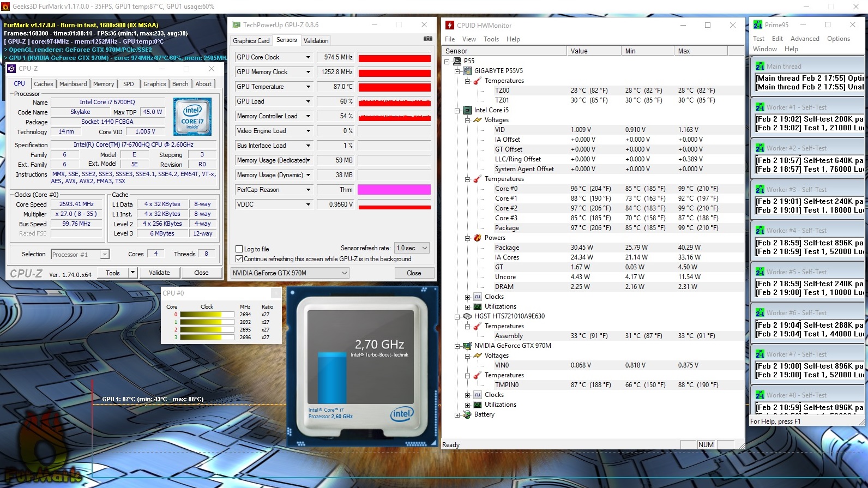Click the Intel Core i5 Utilizations icon
The height and width of the screenshot is (488, 868).
click(478, 306)
